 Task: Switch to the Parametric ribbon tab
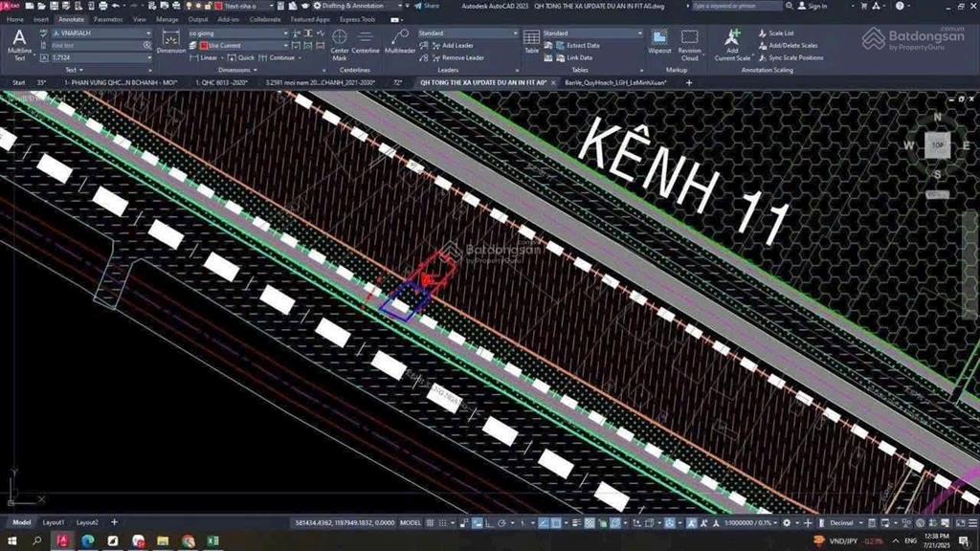click(x=108, y=19)
